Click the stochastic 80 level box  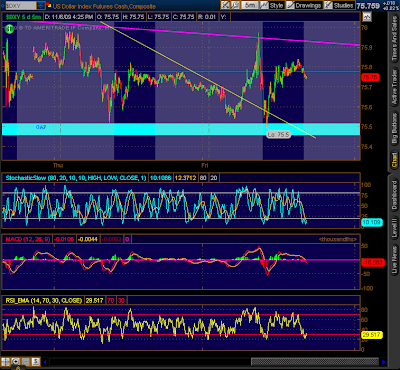(x=203, y=178)
